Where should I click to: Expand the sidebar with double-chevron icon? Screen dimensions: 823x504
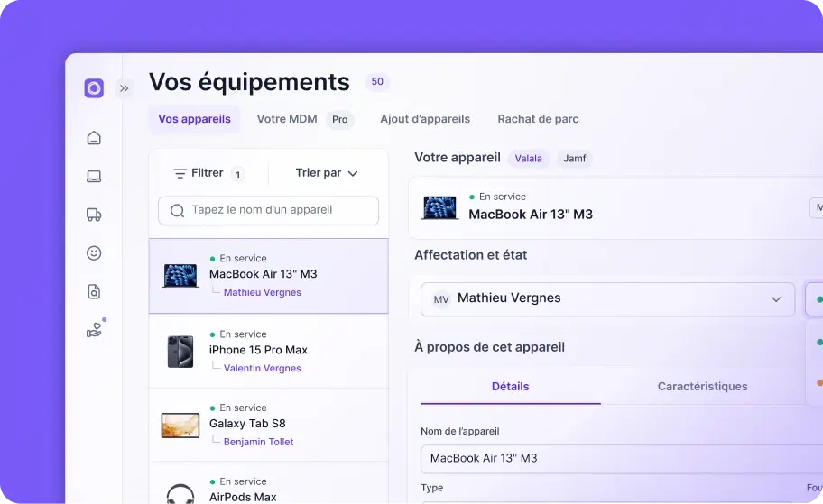124,88
